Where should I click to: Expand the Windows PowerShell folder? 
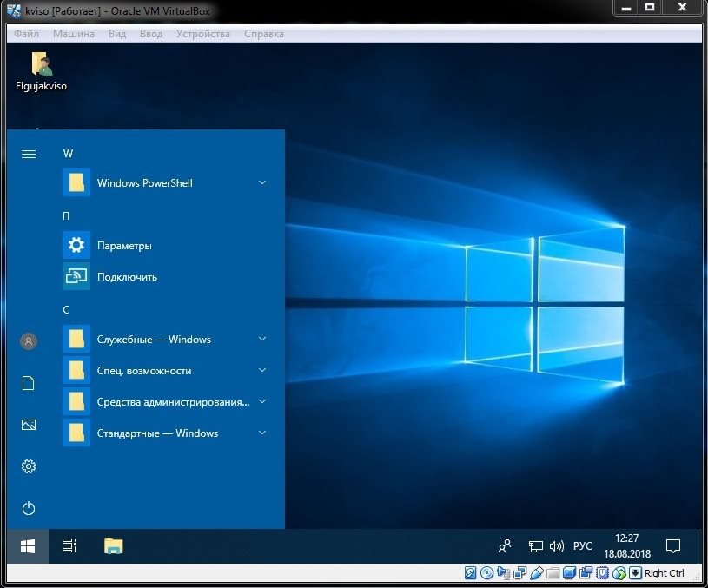click(165, 182)
